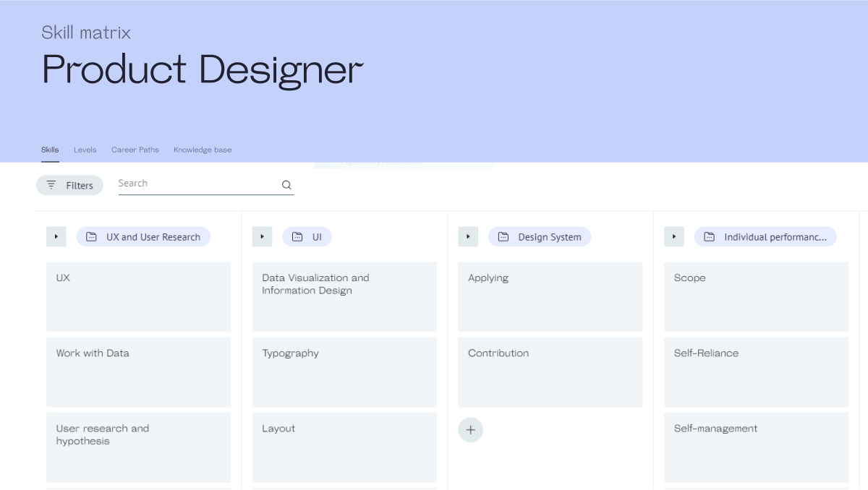
Task: Expand the Design System column arrow
Action: pyautogui.click(x=468, y=236)
